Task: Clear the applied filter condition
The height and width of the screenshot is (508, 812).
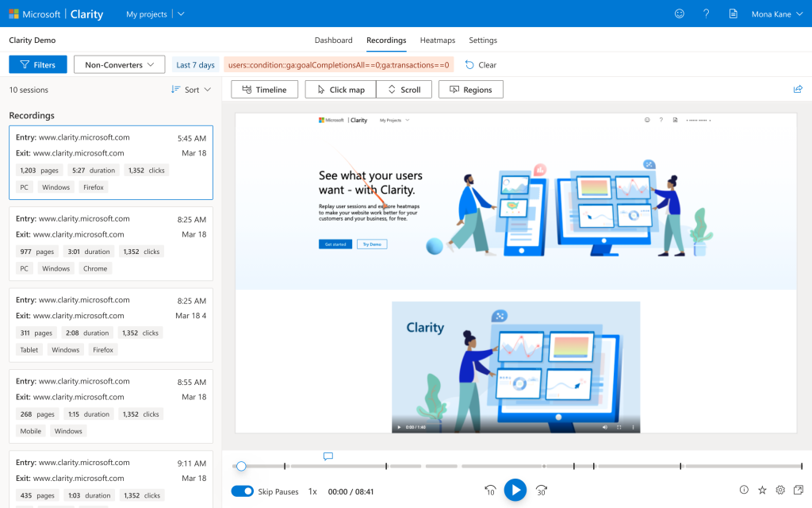Action: 481,65
